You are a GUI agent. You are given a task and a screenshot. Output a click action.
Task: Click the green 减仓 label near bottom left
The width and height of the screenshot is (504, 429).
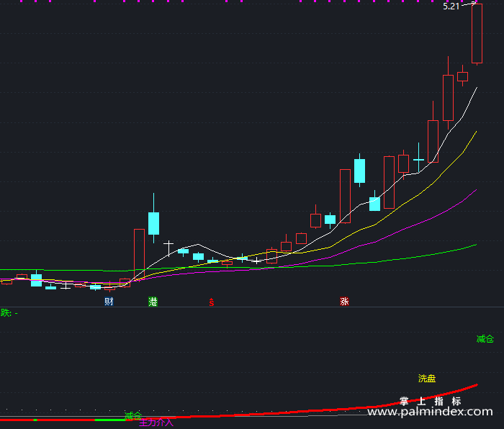pos(133,416)
